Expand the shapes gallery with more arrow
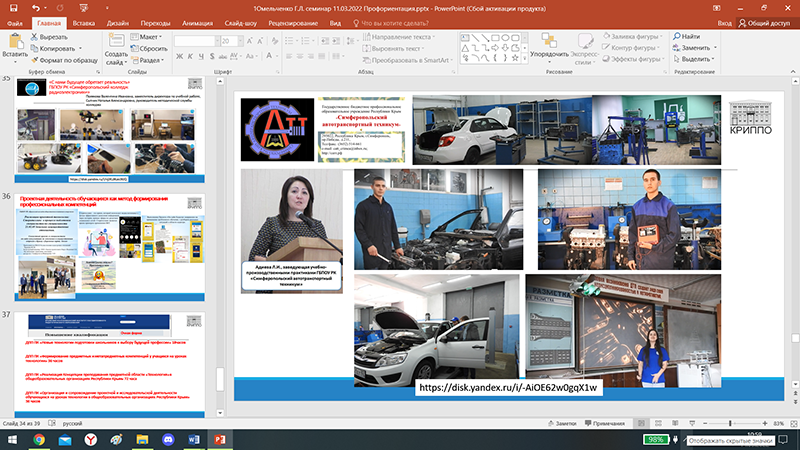This screenshot has width=800, height=450. pyautogui.click(x=524, y=59)
